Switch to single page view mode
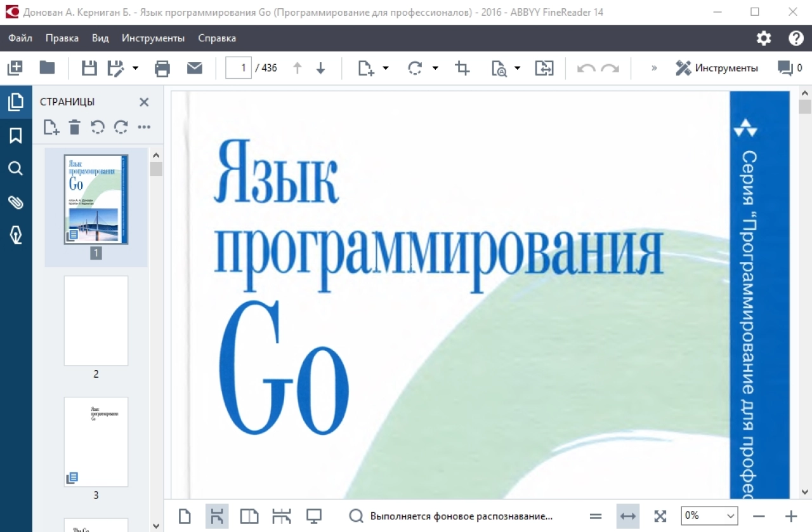812x532 pixels. click(x=185, y=516)
